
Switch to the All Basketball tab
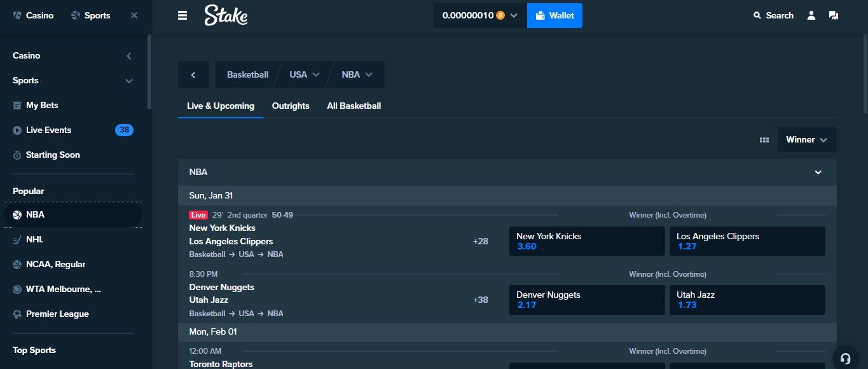tap(354, 106)
